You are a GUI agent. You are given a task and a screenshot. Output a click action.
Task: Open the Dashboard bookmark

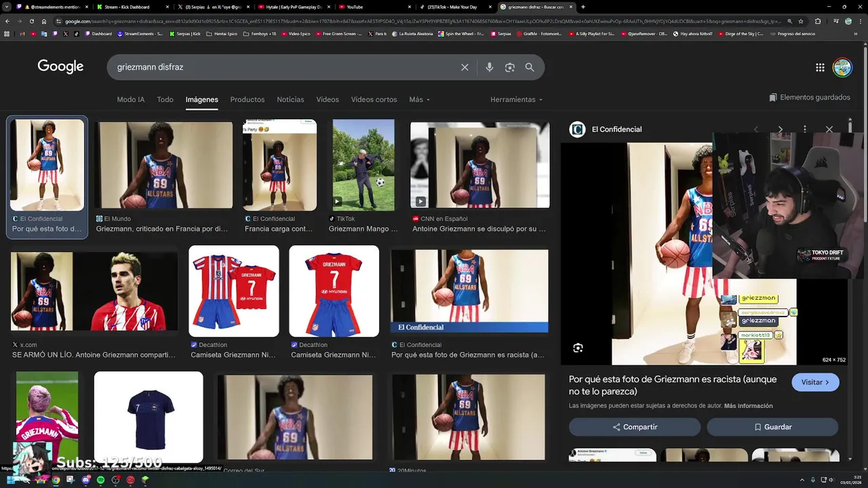(98, 33)
